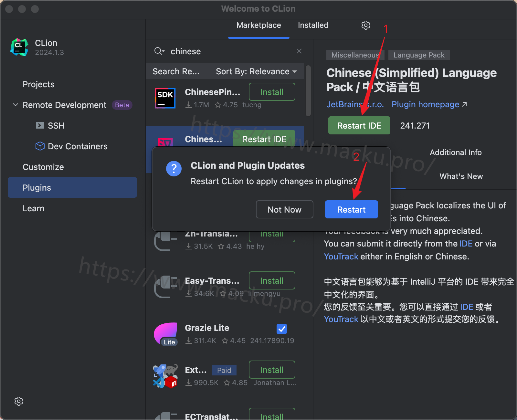This screenshot has width=517, height=420.
Task: Open the JetBrains s.r.o. vendor link
Action: [355, 104]
